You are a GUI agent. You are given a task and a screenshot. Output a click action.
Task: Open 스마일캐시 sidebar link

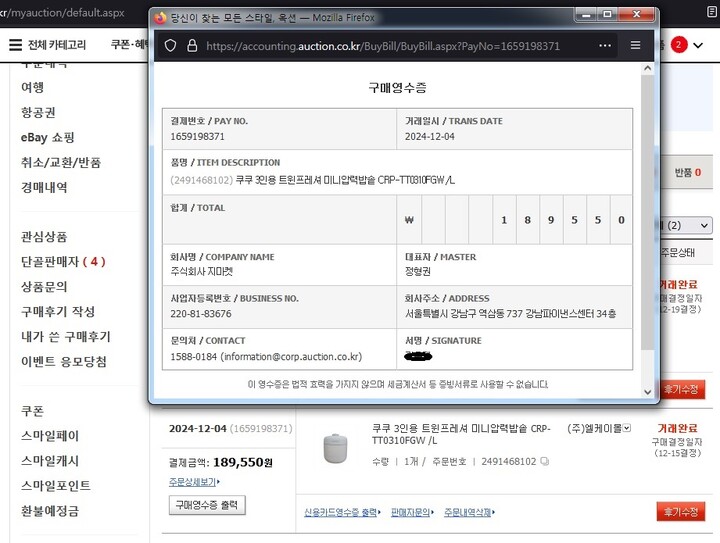50,461
